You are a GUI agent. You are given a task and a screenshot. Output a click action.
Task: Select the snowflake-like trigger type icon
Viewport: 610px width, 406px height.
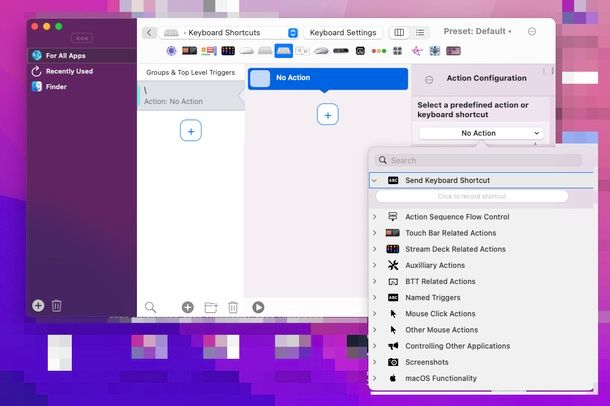pos(435,51)
